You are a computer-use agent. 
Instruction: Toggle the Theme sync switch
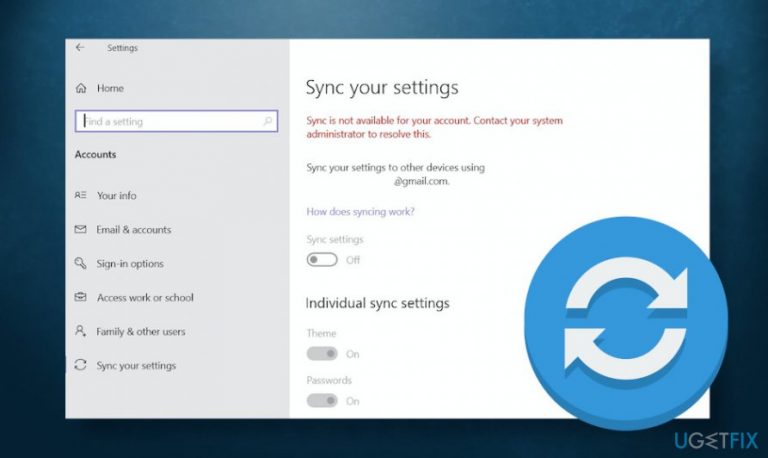322,354
